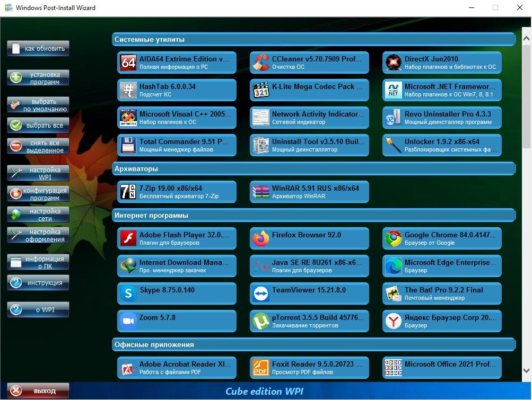Open the 'как обновить' sidebar button
Image resolution: width=532 pixels, height=400 pixels.
pyautogui.click(x=38, y=48)
